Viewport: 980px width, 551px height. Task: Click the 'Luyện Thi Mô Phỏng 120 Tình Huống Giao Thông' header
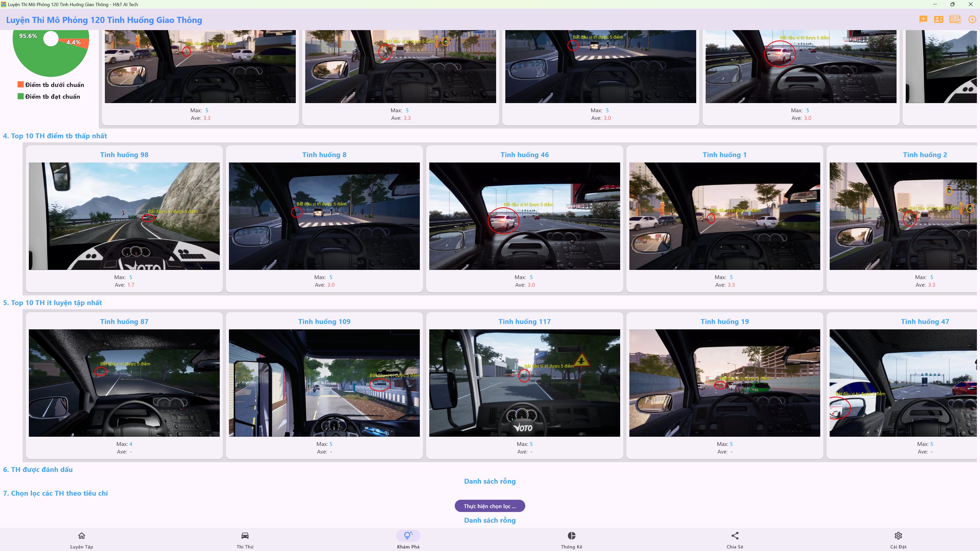104,20
